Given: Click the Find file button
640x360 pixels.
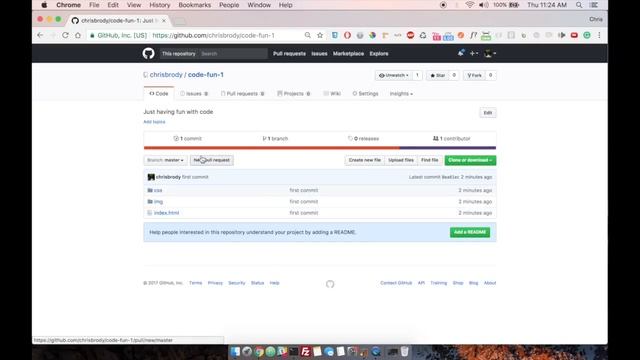Looking at the screenshot, I should pos(429,160).
